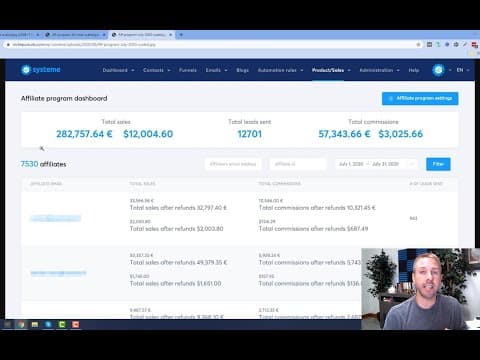Close the active browser tab

[x=170, y=35]
